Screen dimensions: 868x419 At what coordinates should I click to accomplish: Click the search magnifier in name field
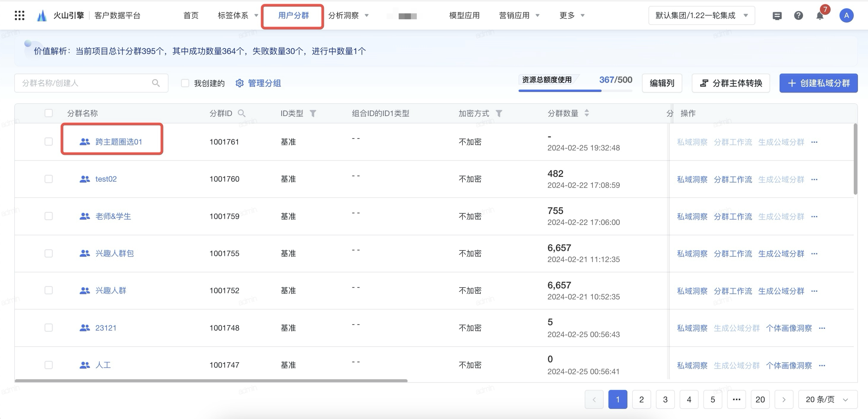(x=156, y=83)
